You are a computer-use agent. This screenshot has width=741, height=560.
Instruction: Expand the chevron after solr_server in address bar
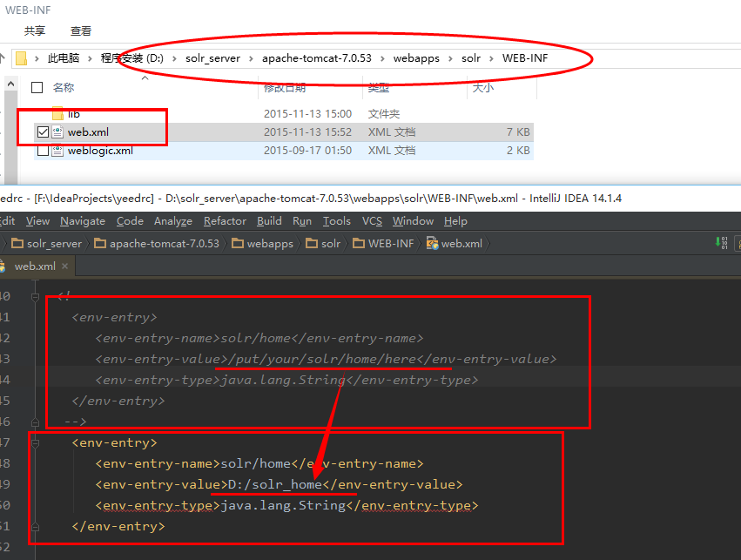(251, 58)
